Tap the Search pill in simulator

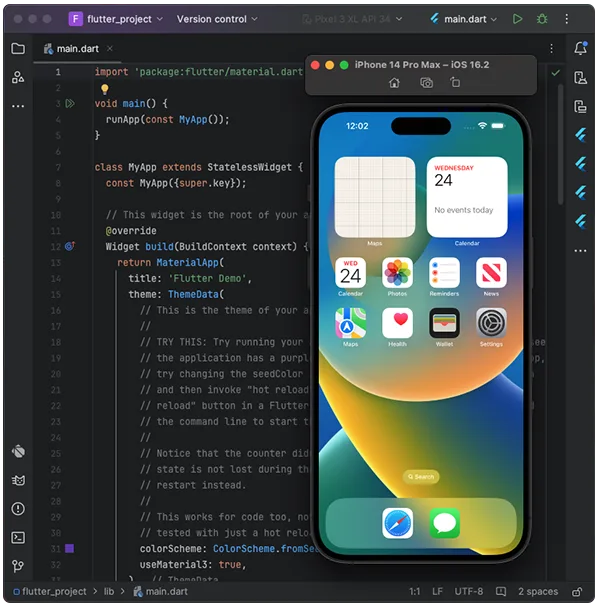tap(421, 477)
